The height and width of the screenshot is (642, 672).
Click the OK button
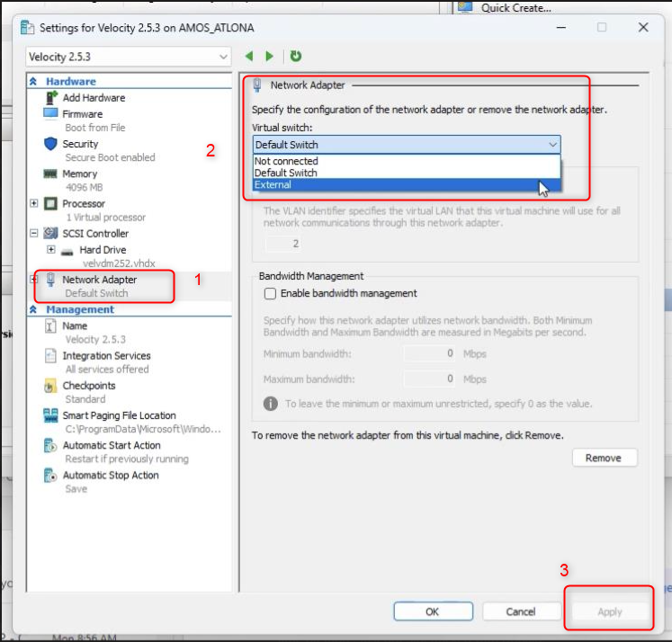[433, 611]
